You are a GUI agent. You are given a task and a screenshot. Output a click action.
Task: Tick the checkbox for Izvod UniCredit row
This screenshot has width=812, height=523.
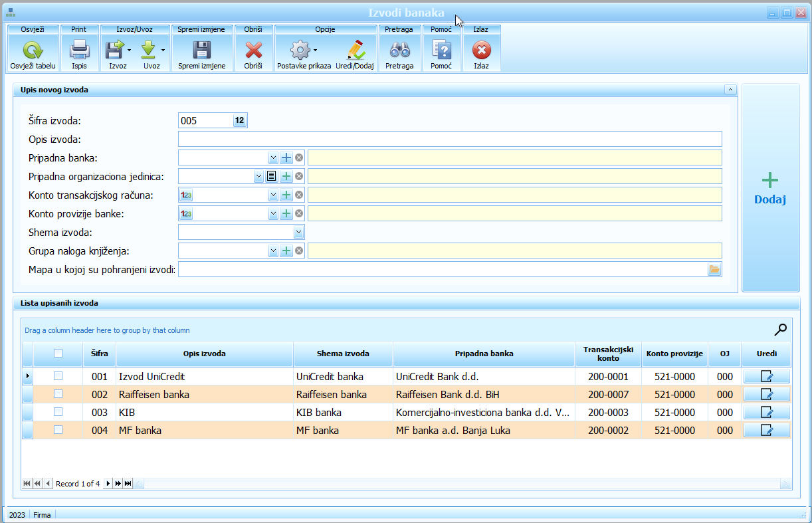click(x=58, y=376)
